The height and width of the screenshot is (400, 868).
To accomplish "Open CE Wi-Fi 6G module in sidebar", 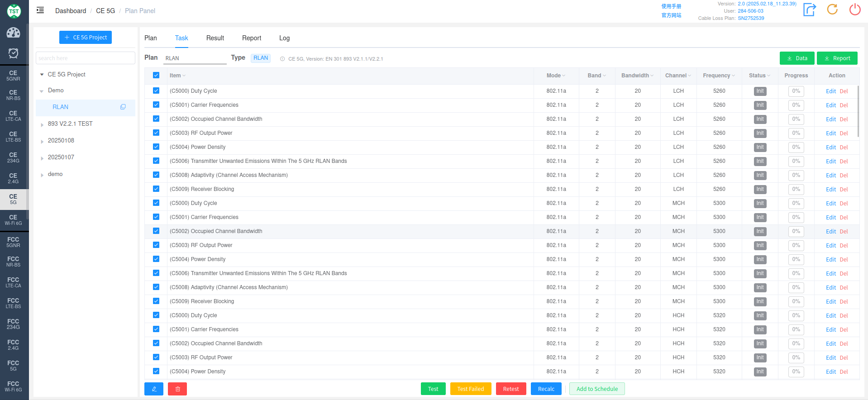I will tap(14, 220).
